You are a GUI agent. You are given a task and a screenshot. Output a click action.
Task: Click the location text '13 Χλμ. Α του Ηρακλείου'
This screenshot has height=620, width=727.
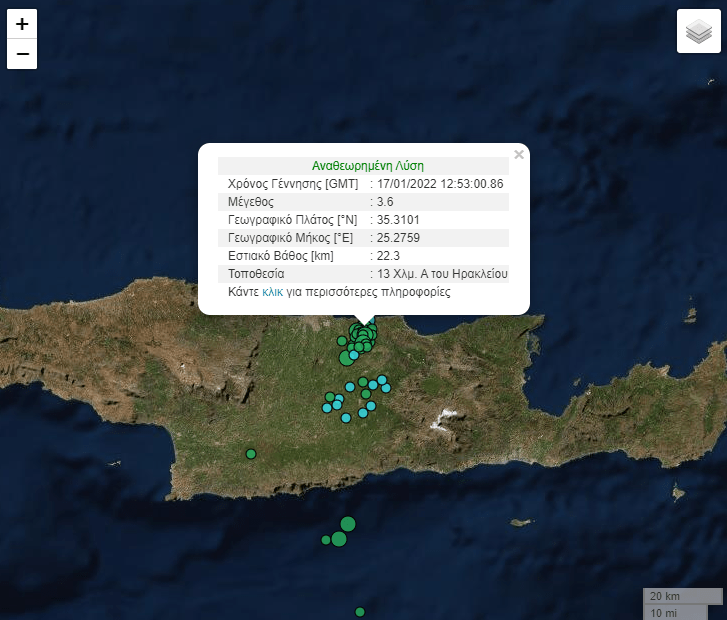442,274
